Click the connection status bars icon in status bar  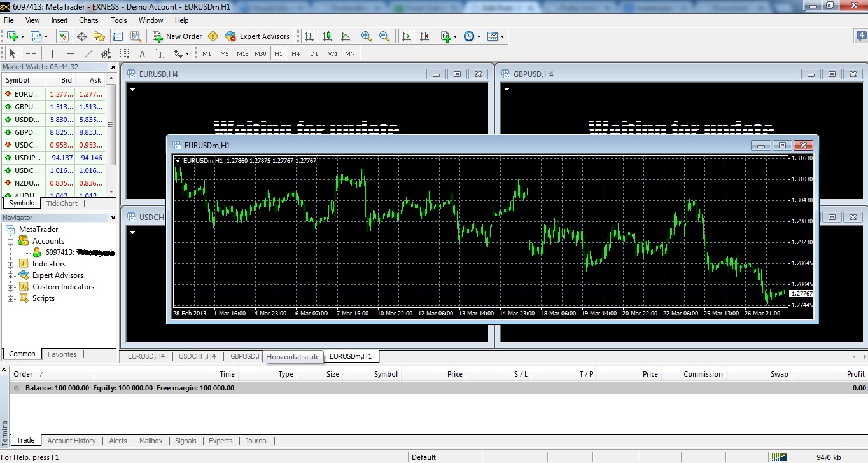(x=778, y=457)
